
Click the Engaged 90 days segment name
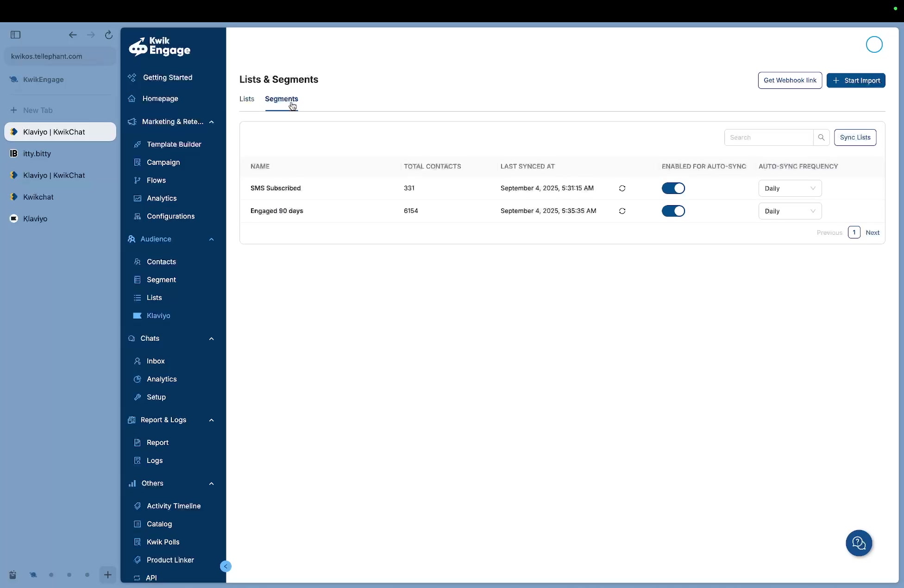[x=277, y=211]
